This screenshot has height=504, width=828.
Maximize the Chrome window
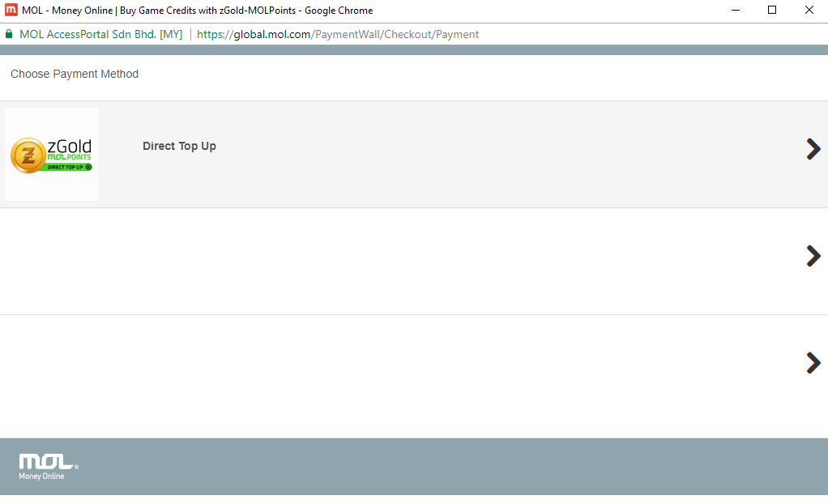[x=772, y=10]
